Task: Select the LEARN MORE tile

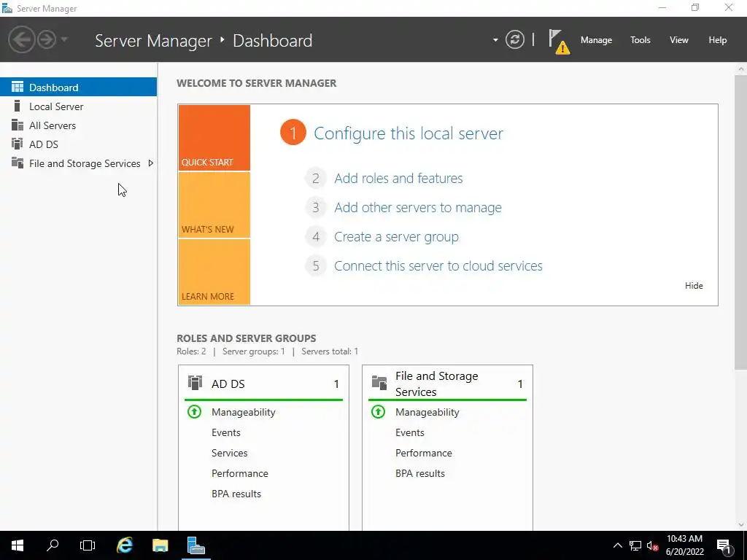Action: tap(214, 272)
